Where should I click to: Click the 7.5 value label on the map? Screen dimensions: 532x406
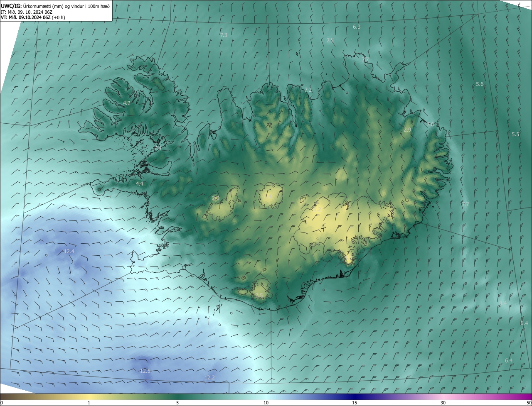(330, 40)
